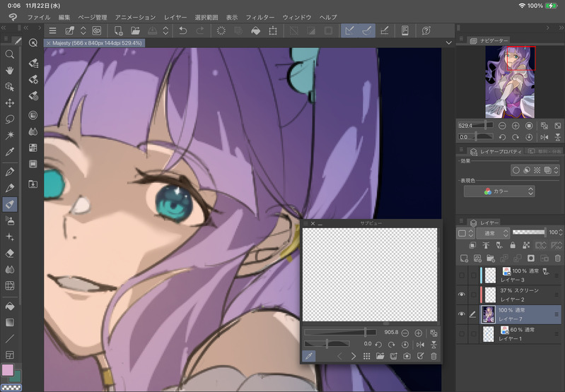Viewport: 565px width, 392px height.
Task: Open the ファイル menu
Action: 39,17
